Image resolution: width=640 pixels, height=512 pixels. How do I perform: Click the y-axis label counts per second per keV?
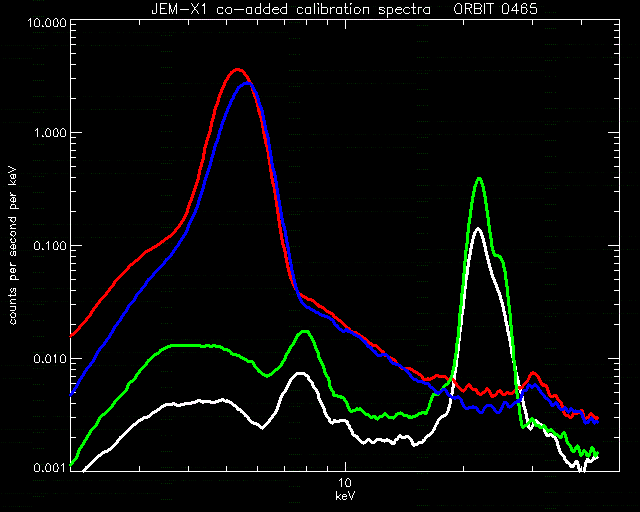pos(13,246)
